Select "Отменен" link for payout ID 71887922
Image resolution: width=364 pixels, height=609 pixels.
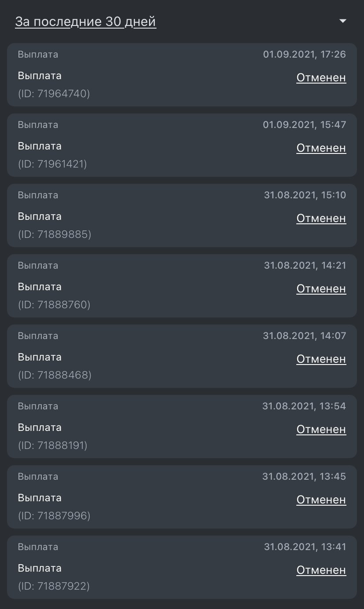[321, 570]
